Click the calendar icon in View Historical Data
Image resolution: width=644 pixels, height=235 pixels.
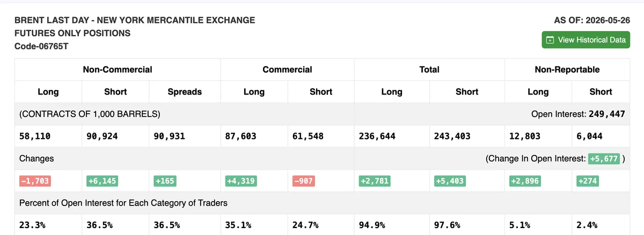click(550, 40)
